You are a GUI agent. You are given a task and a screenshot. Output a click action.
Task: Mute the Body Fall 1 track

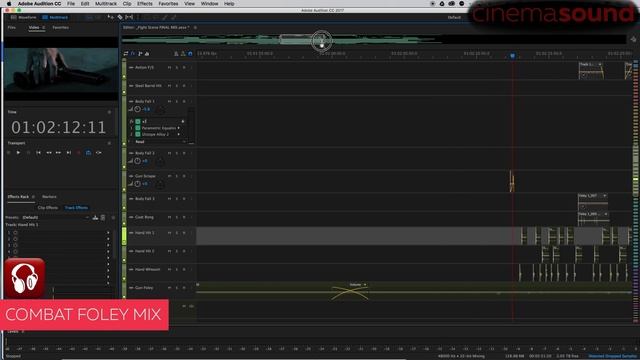click(x=169, y=101)
